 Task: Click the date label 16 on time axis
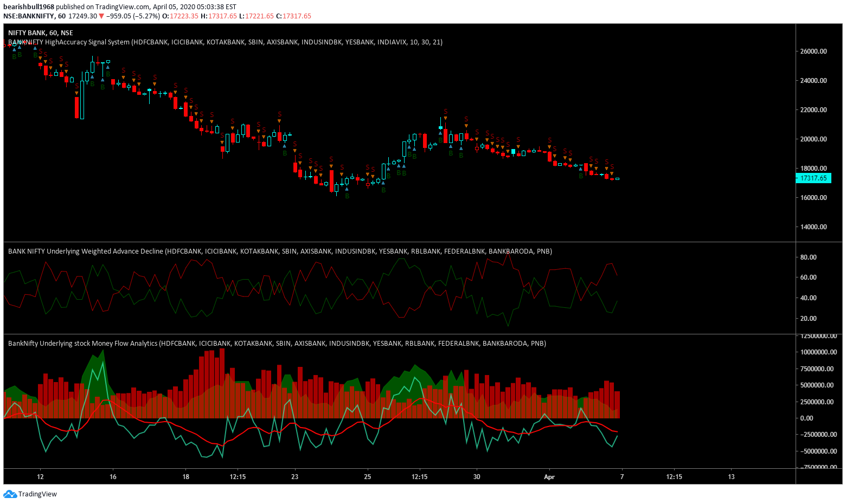pyautogui.click(x=113, y=477)
